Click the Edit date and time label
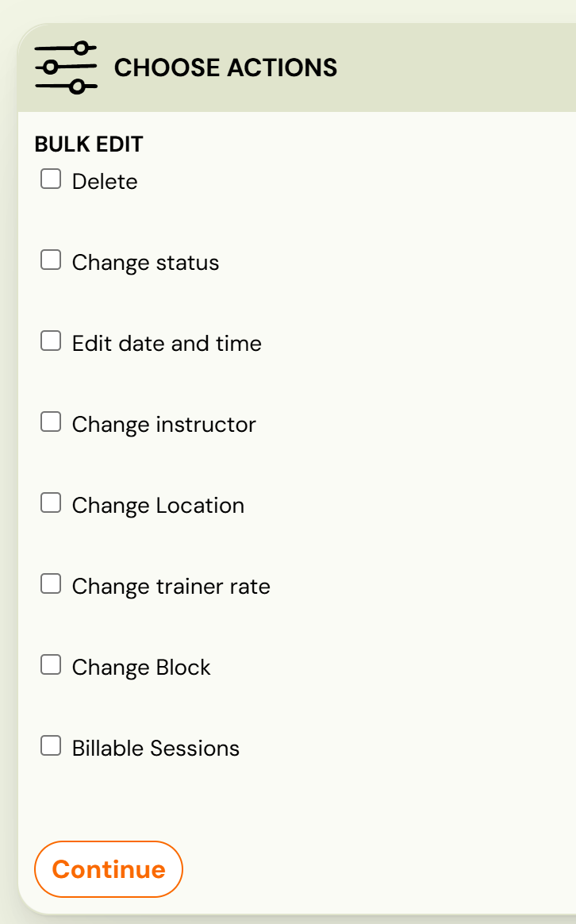This screenshot has width=576, height=924. click(x=167, y=344)
